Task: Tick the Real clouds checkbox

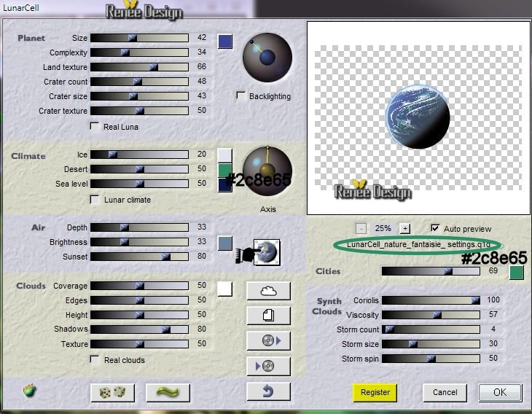Action: coord(94,359)
